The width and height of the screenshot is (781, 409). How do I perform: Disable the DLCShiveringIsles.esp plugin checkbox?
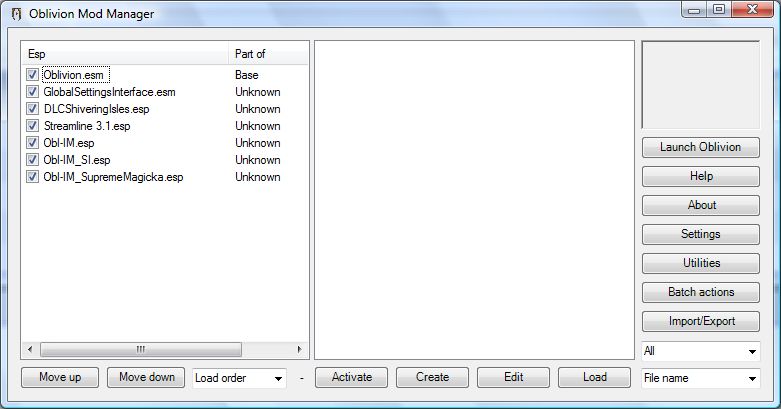[32, 109]
